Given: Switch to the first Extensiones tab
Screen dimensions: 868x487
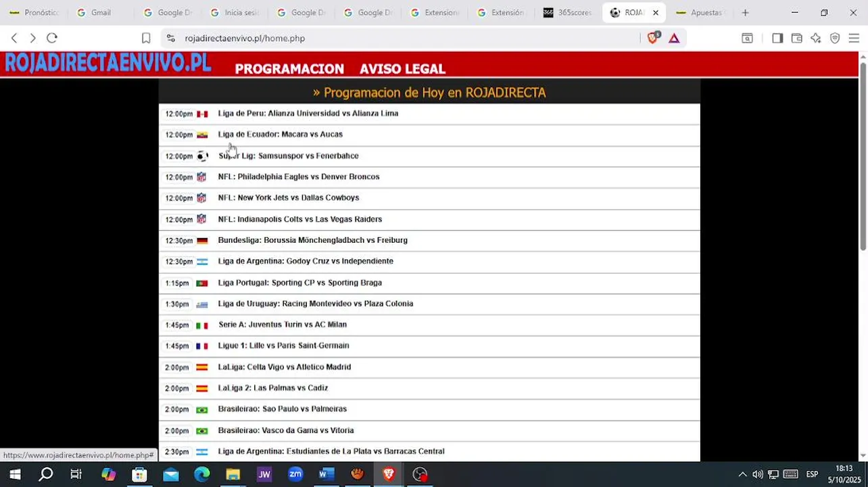Looking at the screenshot, I should [435, 12].
